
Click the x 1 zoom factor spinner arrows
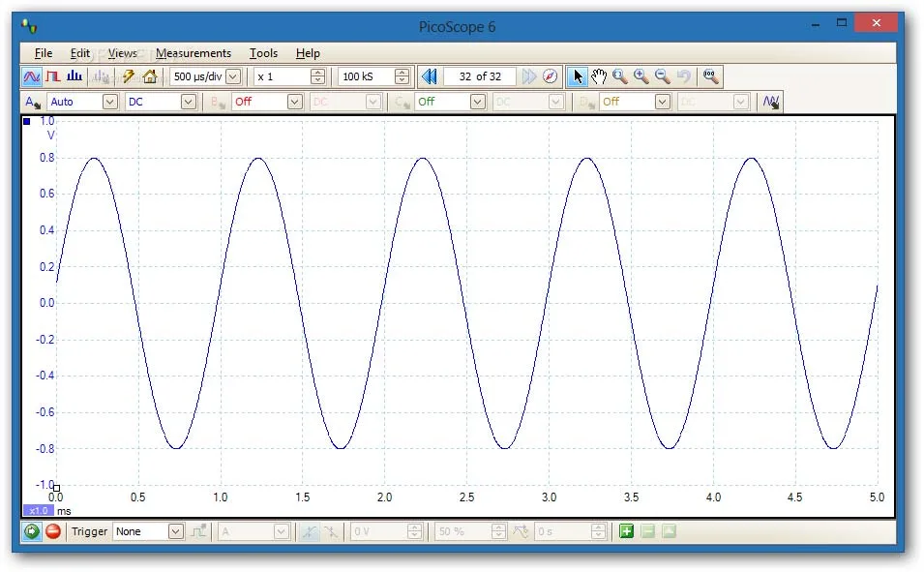coord(317,76)
